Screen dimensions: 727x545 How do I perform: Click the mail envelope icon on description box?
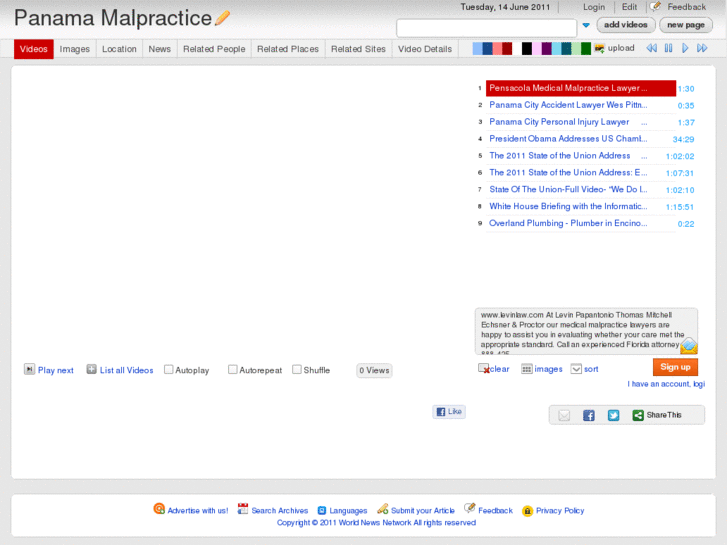click(689, 346)
